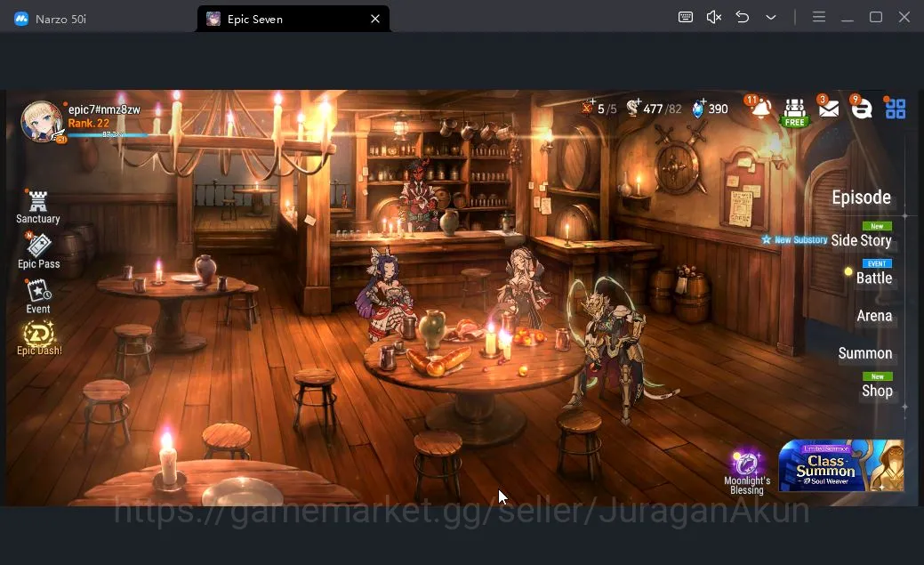Claim the FREE gift icon
Image resolution: width=924 pixels, height=565 pixels.
[x=794, y=112]
